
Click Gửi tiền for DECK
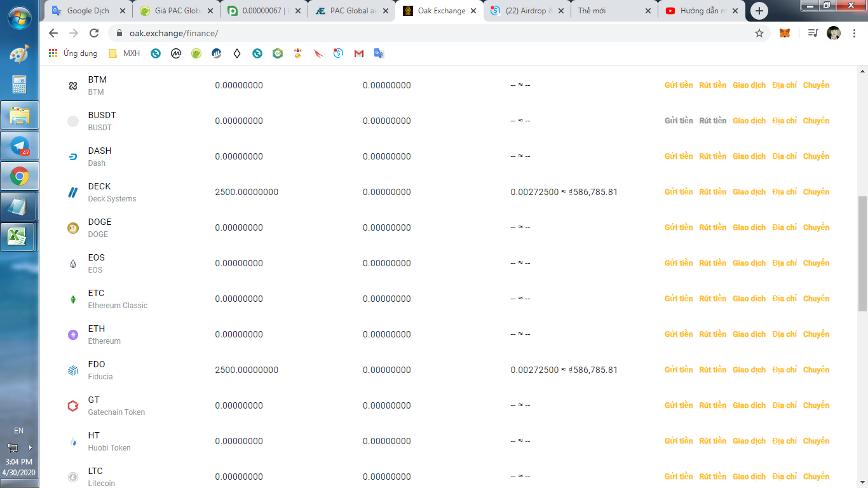679,192
